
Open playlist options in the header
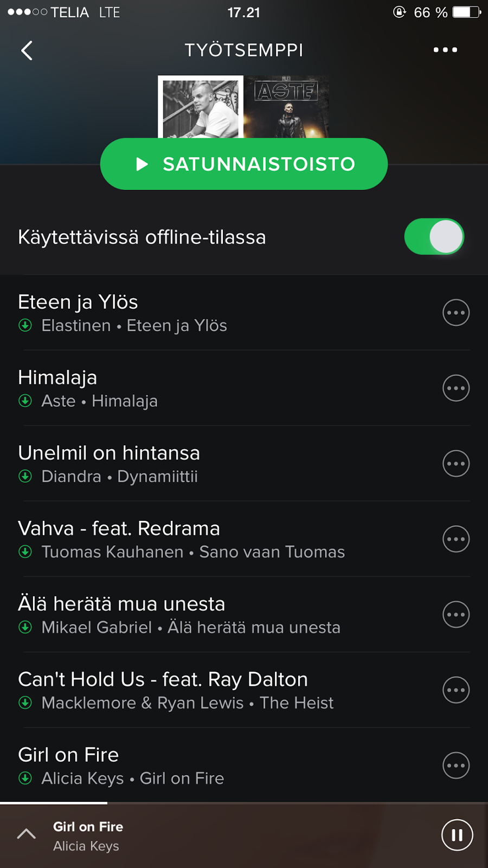pyautogui.click(x=445, y=50)
